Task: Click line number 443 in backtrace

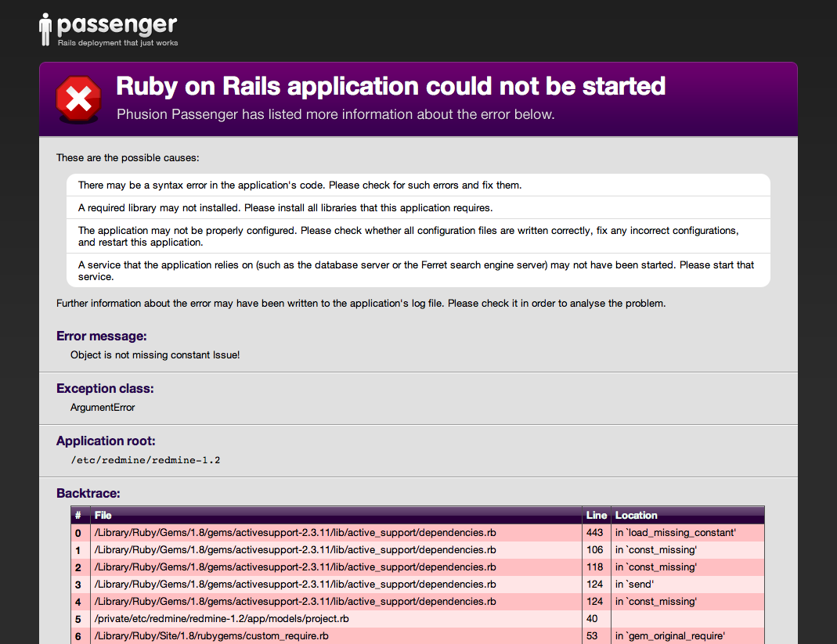Action: 594,532
